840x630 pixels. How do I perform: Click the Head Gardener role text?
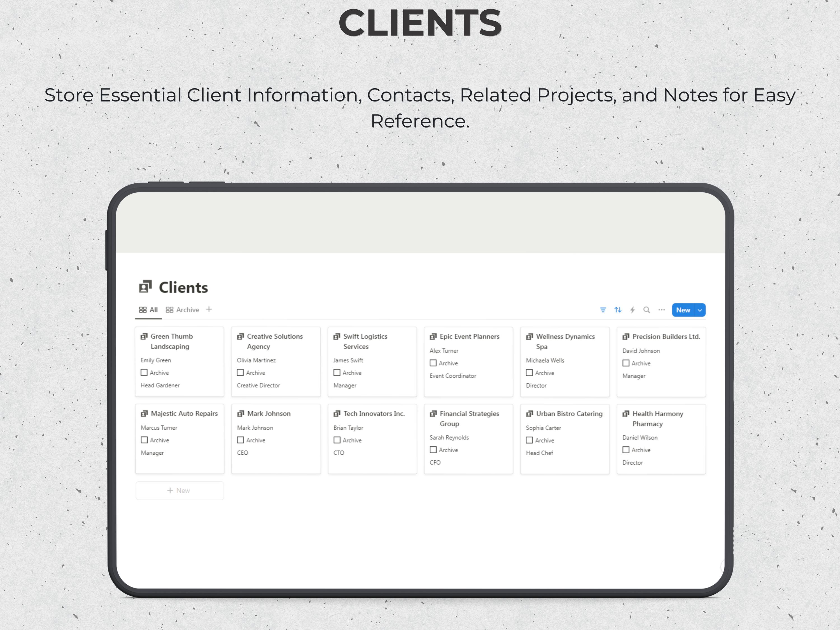point(160,385)
